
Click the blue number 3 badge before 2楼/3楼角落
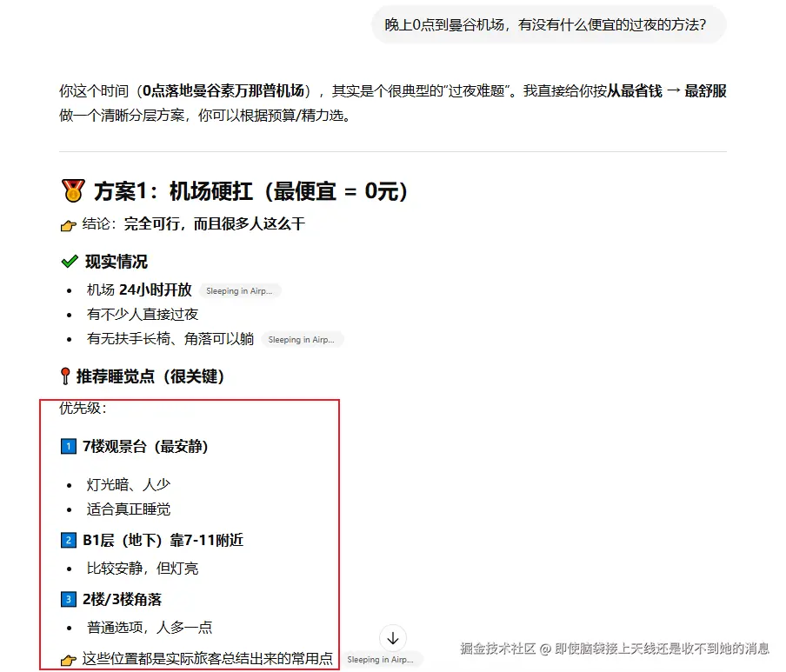(x=69, y=599)
